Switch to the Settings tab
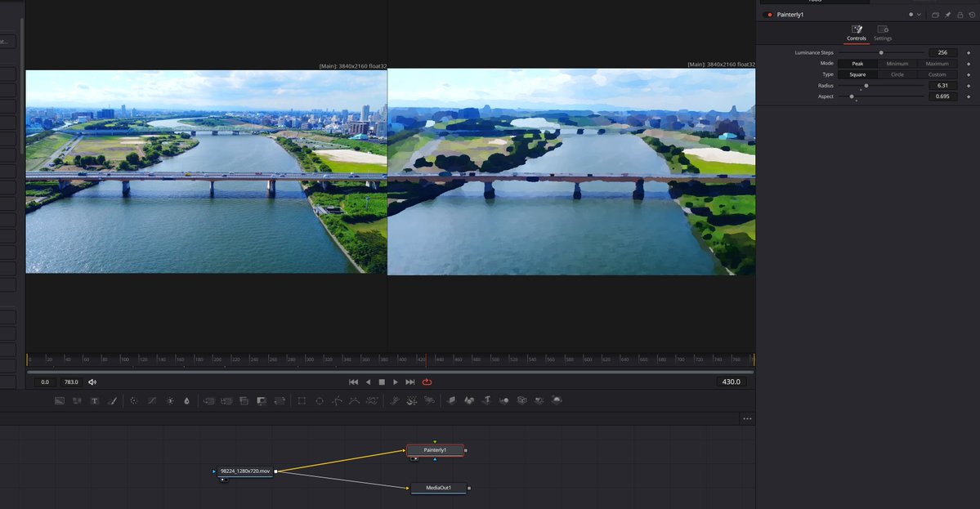The height and width of the screenshot is (509, 980). [x=883, y=33]
